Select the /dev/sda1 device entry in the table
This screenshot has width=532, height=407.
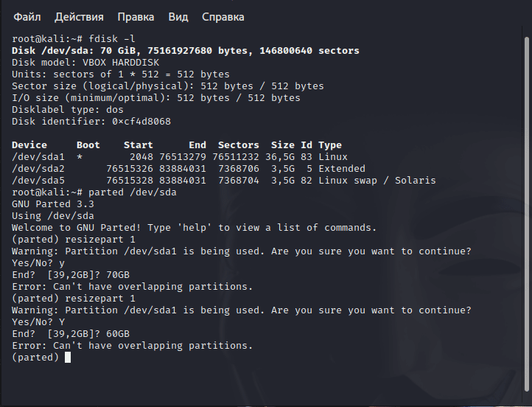(38, 157)
